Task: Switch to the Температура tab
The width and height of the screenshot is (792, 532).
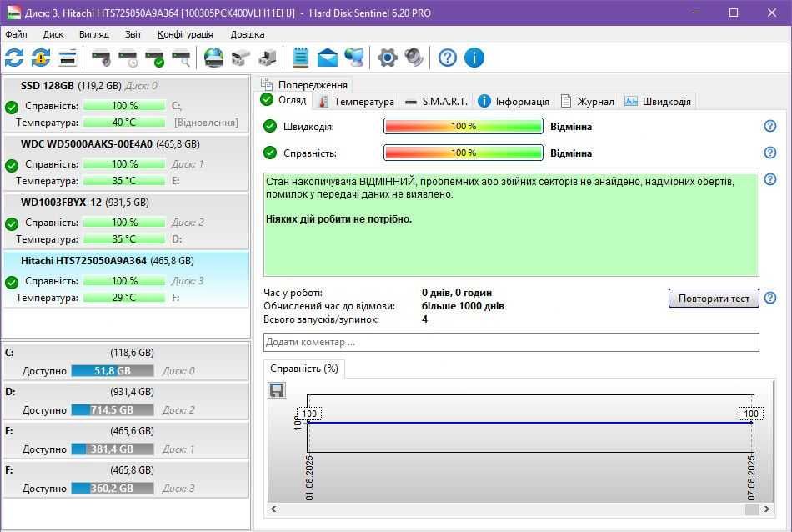Action: coord(356,101)
